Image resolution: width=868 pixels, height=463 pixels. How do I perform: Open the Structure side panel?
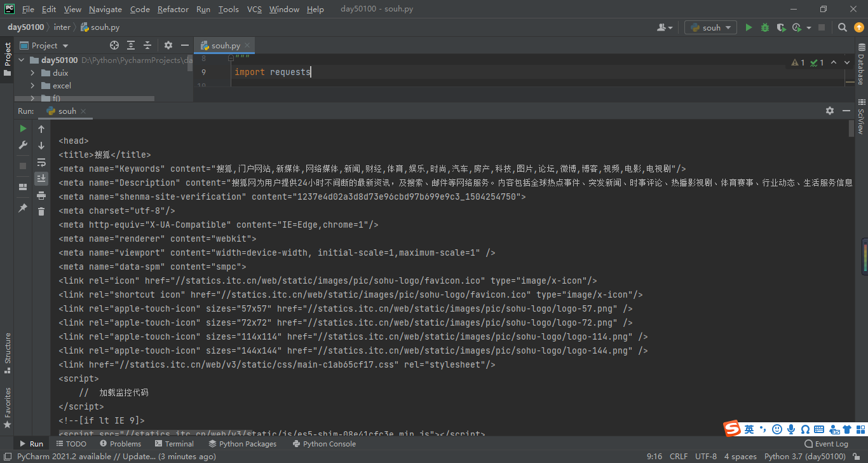click(8, 353)
